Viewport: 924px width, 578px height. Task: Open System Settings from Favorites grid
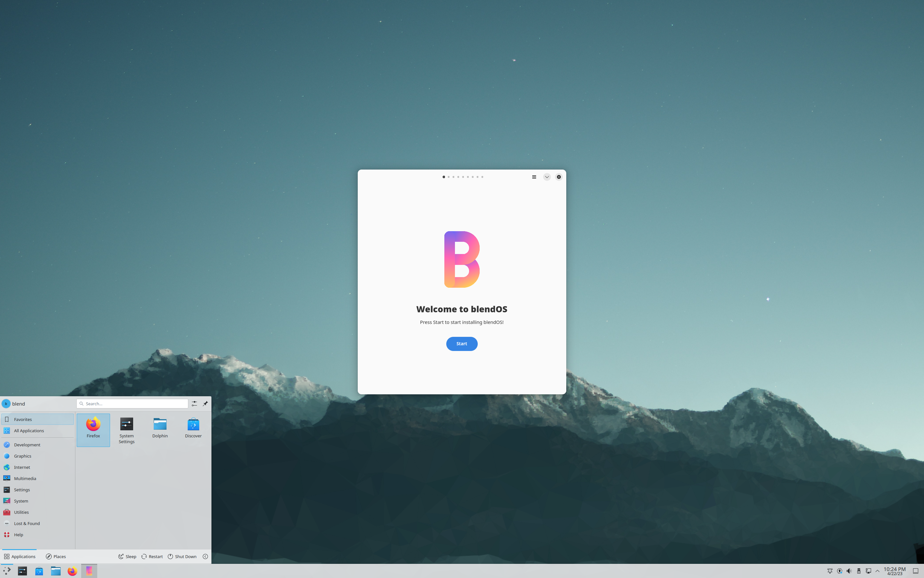click(126, 430)
